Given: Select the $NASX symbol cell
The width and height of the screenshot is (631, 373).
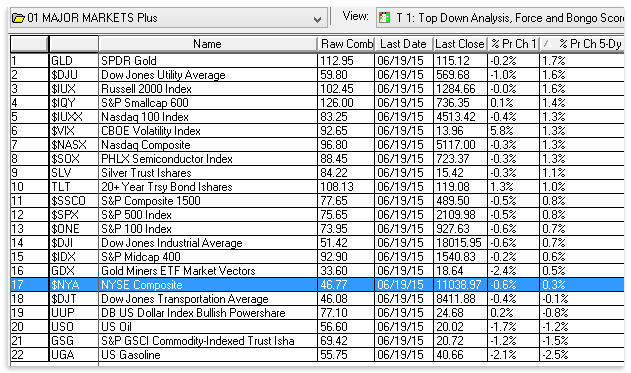Looking at the screenshot, I should click(x=74, y=145).
